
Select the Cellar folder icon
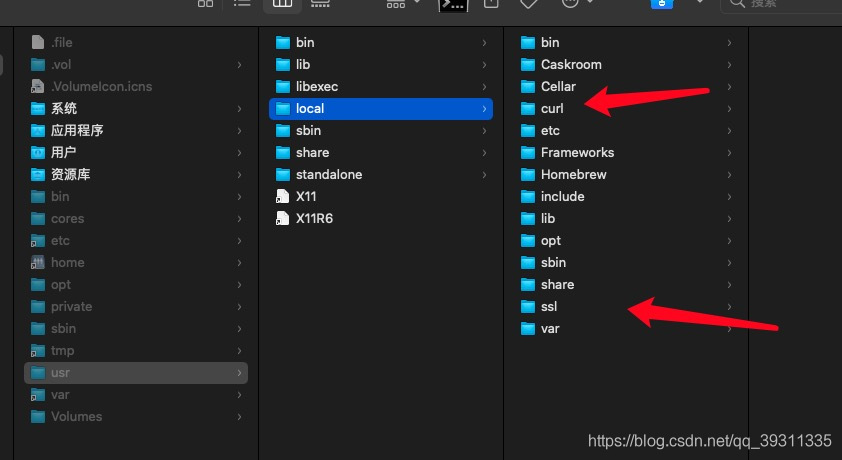(529, 86)
